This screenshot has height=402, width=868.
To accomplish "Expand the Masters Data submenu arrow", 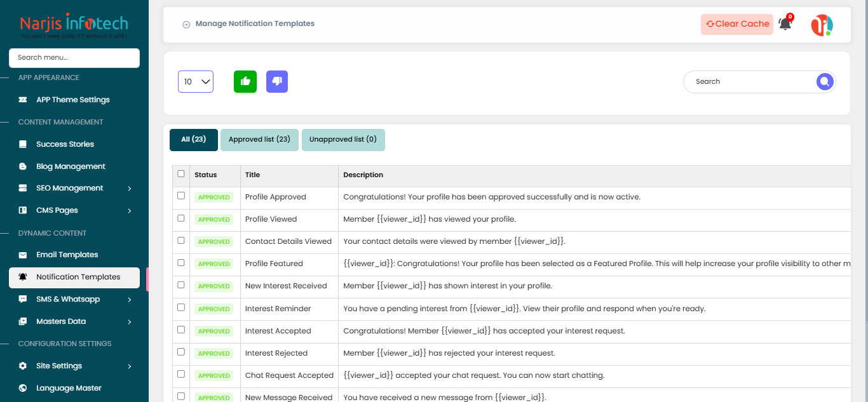I will coord(130,322).
